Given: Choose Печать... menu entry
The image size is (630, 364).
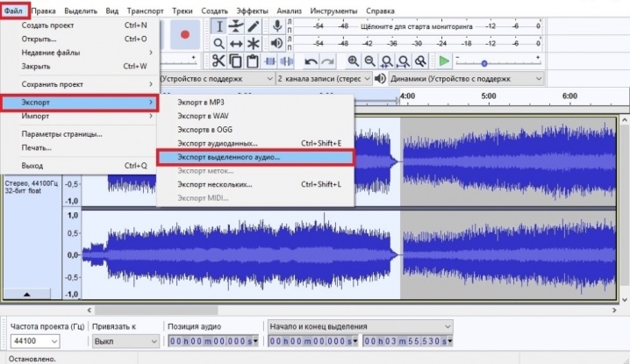Looking at the screenshot, I should point(80,148).
